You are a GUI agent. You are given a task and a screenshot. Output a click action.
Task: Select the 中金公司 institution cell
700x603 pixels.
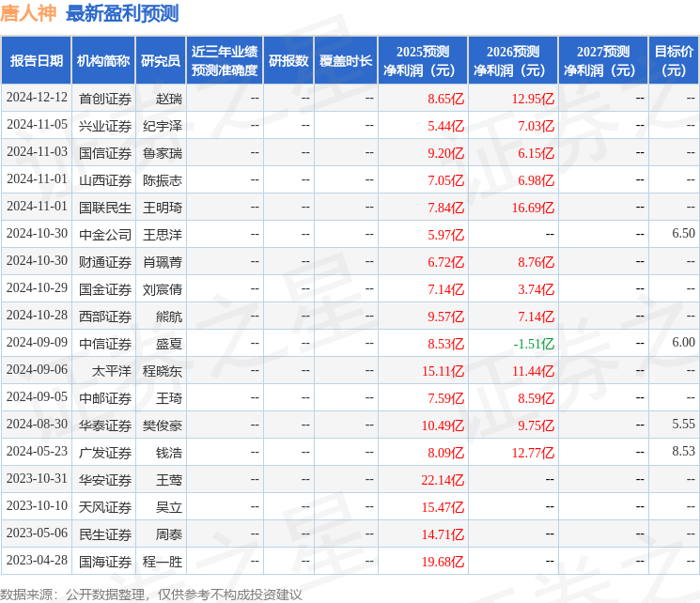point(105,235)
